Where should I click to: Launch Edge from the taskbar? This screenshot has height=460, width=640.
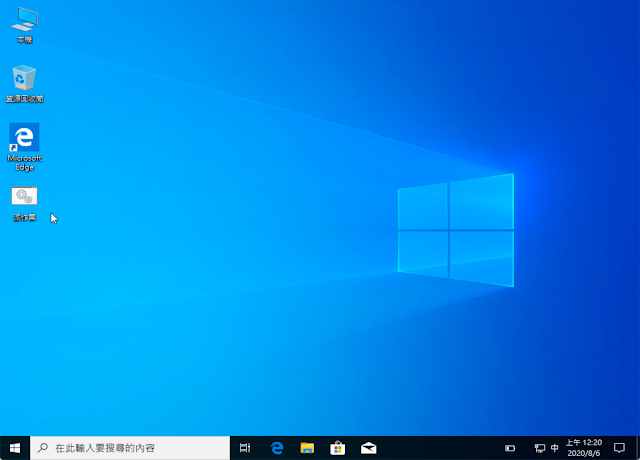(277, 448)
